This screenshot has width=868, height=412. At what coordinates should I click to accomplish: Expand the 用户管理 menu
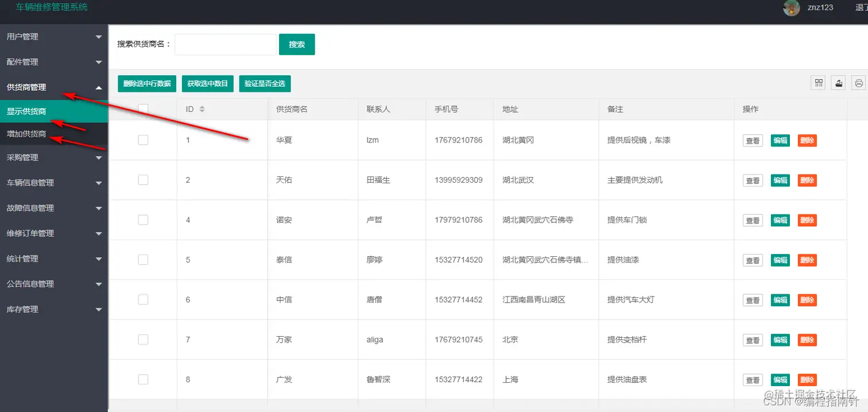point(54,37)
